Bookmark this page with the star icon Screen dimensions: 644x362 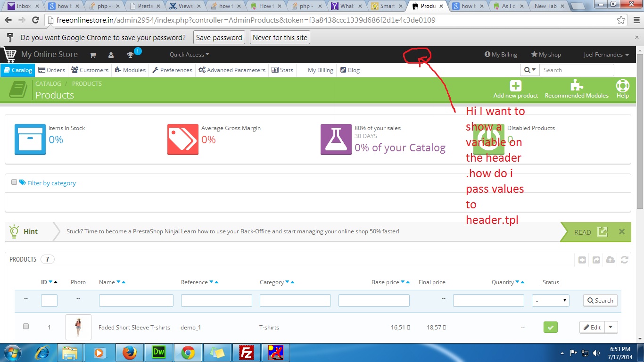click(622, 20)
